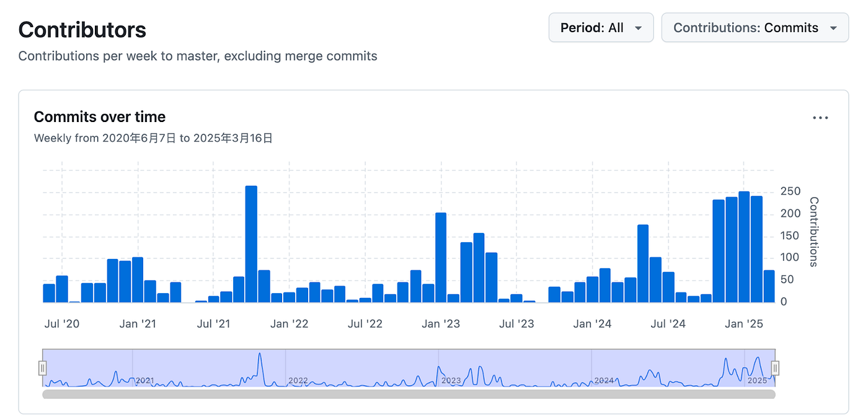The height and width of the screenshot is (420, 868).
Task: Grab the right range slider handle
Action: point(774,368)
